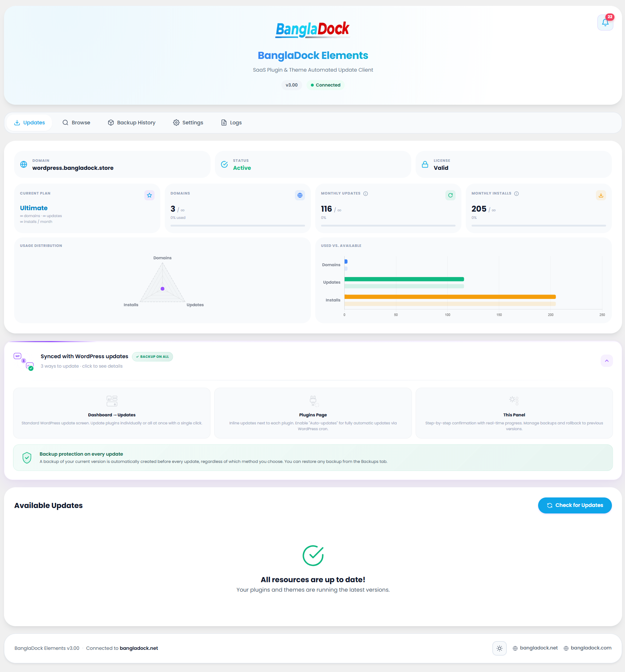Viewport: 625px width, 672px height.
Task: Open the Backup History tab
Action: pyautogui.click(x=132, y=123)
